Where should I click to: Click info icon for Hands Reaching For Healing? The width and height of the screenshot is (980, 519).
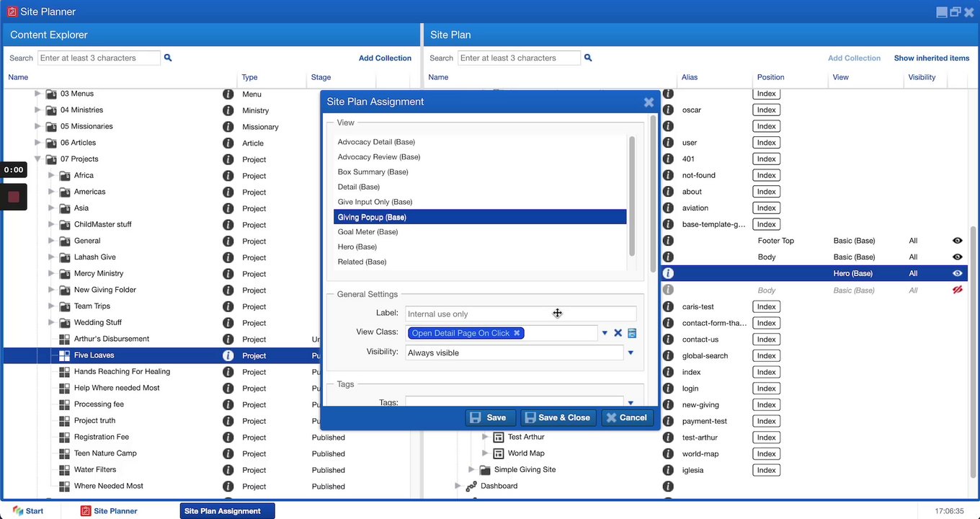click(x=228, y=372)
